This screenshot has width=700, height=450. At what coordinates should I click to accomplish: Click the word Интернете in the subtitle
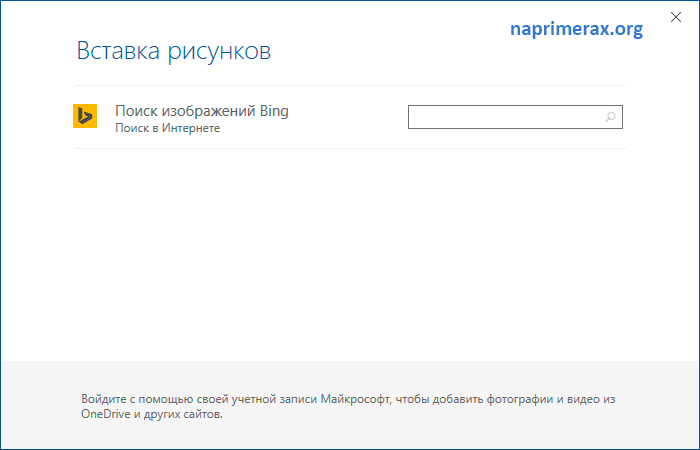click(191, 128)
